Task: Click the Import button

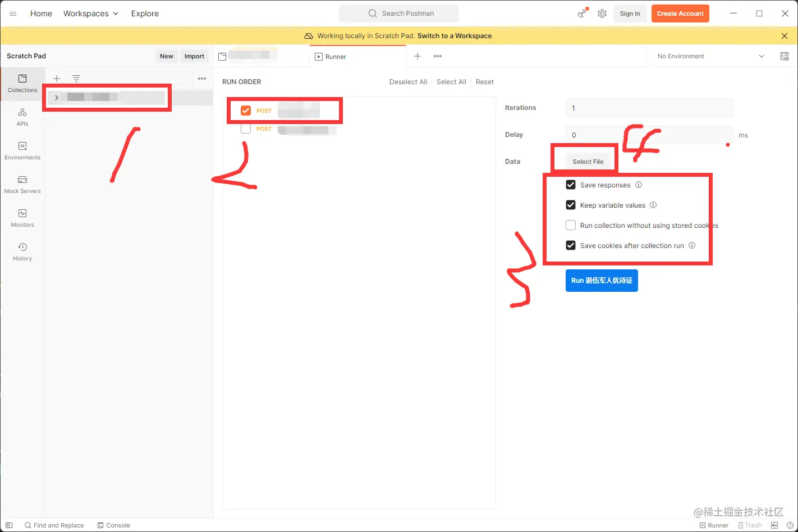Action: click(x=194, y=56)
